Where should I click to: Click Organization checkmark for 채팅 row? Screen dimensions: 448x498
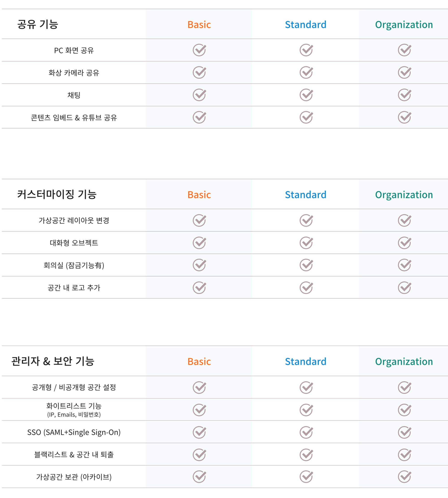coord(404,95)
